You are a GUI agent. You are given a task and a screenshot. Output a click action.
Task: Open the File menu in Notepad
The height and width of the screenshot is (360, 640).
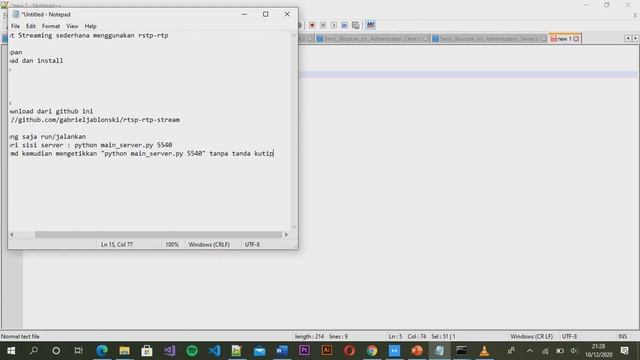click(16, 26)
